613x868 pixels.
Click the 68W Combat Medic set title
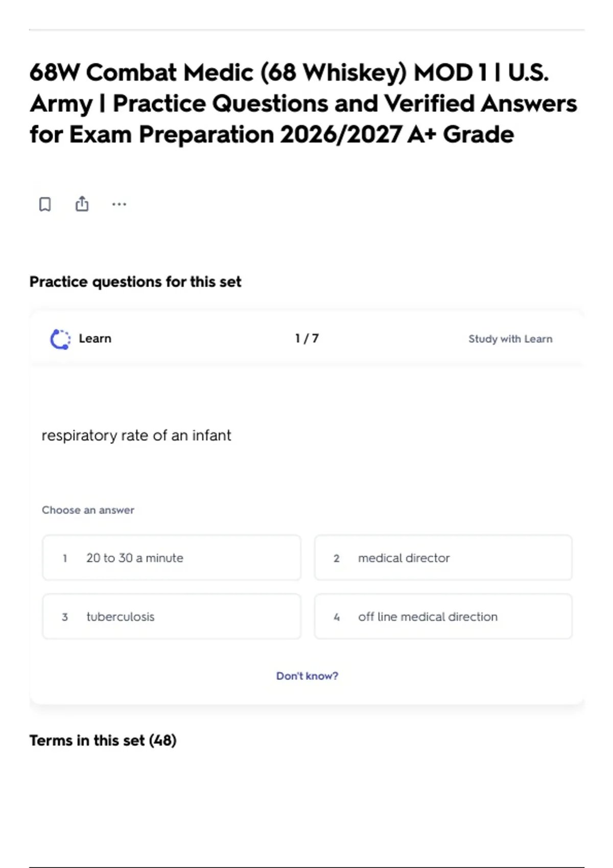[x=303, y=104]
